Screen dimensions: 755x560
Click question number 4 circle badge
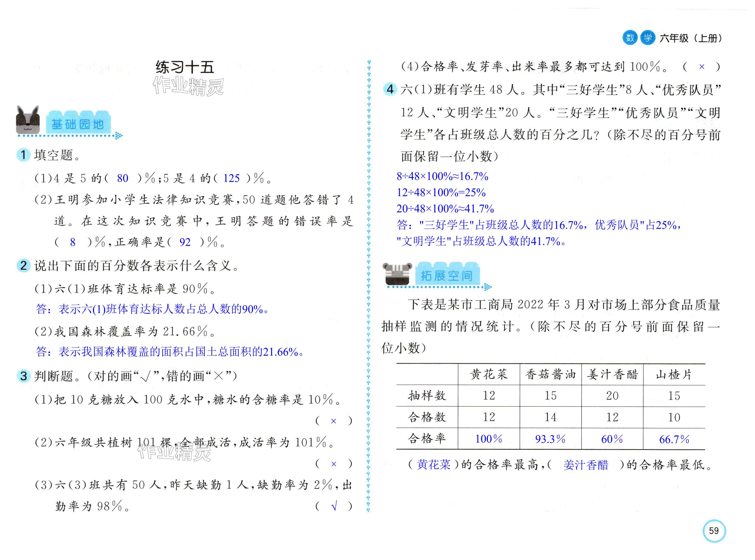[x=390, y=90]
